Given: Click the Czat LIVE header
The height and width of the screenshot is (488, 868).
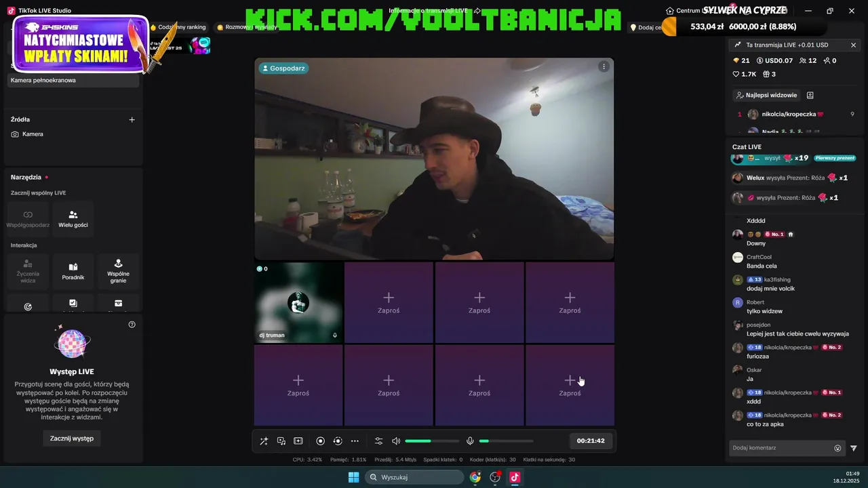Looking at the screenshot, I should tap(747, 147).
